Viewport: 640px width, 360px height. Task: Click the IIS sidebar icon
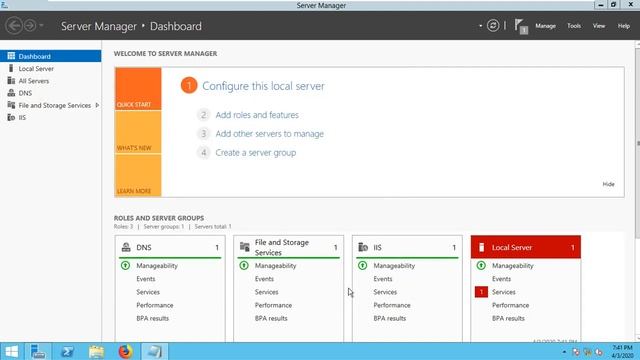pos(11,117)
